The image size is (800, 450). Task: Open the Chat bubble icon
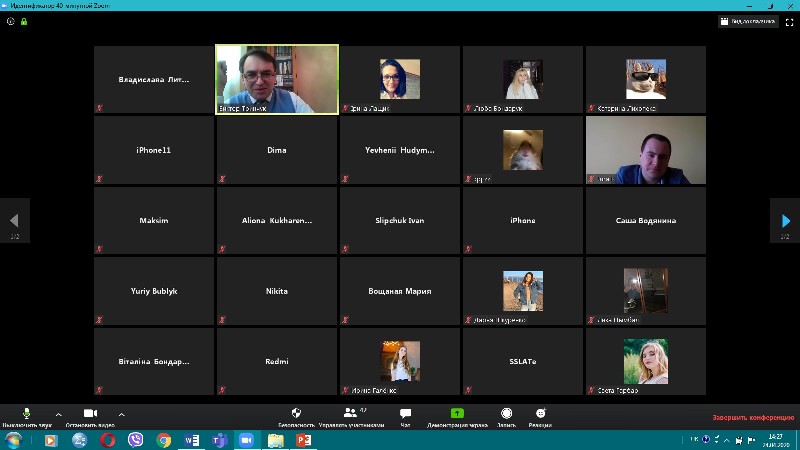coord(406,416)
